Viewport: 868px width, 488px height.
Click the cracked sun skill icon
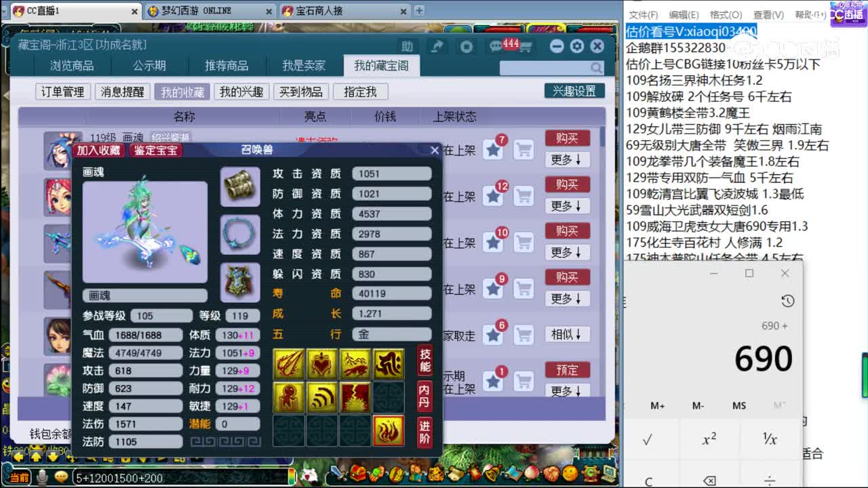355,397
